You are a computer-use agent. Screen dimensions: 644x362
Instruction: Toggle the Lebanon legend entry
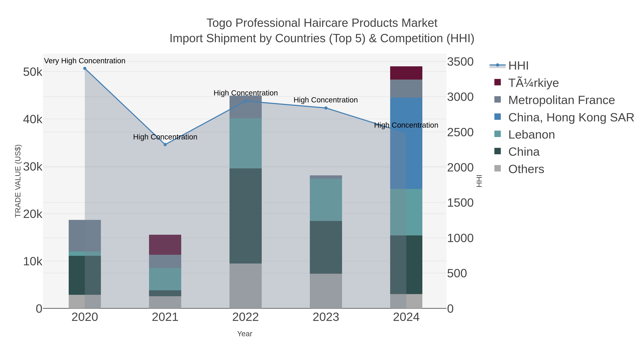[x=525, y=134]
